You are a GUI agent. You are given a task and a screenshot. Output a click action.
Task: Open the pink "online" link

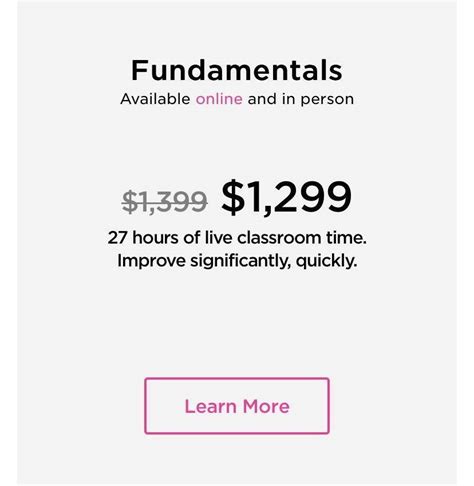coord(219,99)
